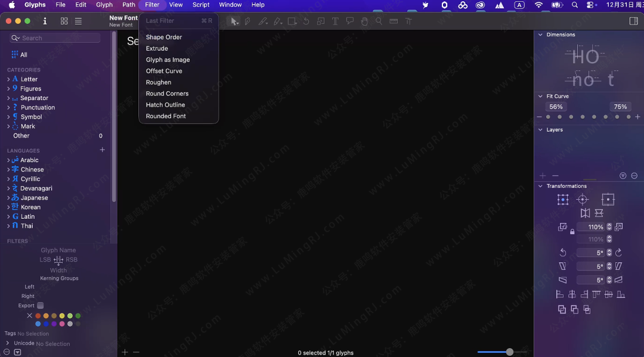Click rotate counter-clockwise icon in Transformations
Image resolution: width=644 pixels, height=357 pixels.
click(x=563, y=252)
